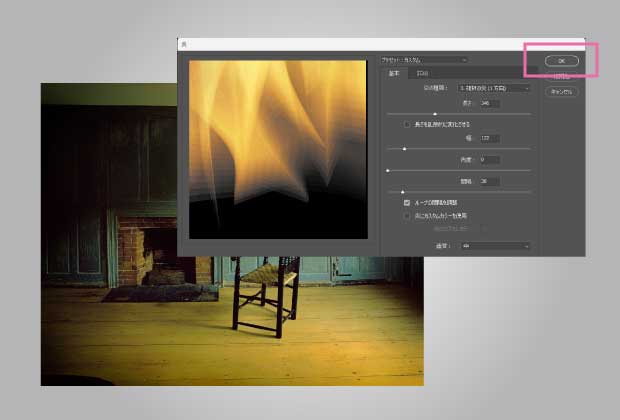The width and height of the screenshot is (620, 420).
Task: Click the 幅 width slider handle
Action: [404, 149]
